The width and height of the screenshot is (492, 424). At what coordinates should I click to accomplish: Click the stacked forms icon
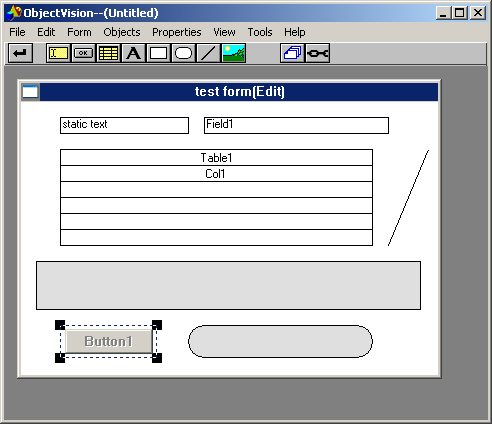[292, 53]
